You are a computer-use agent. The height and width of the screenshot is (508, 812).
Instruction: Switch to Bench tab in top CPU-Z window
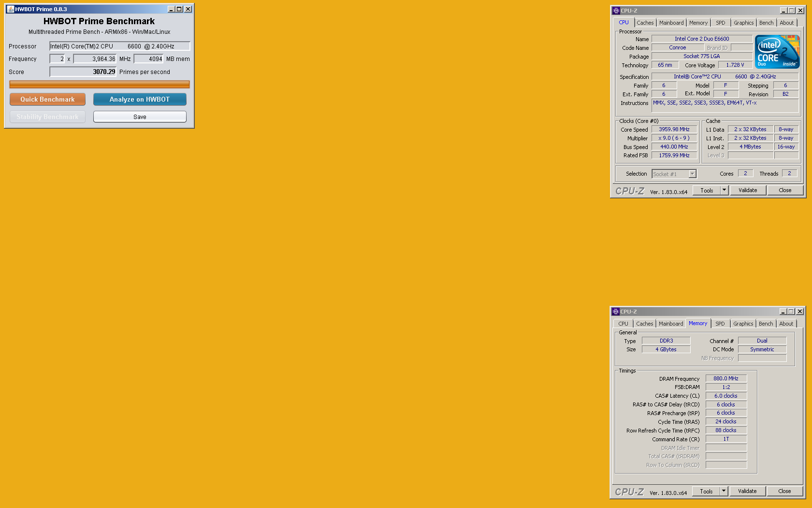click(x=766, y=23)
